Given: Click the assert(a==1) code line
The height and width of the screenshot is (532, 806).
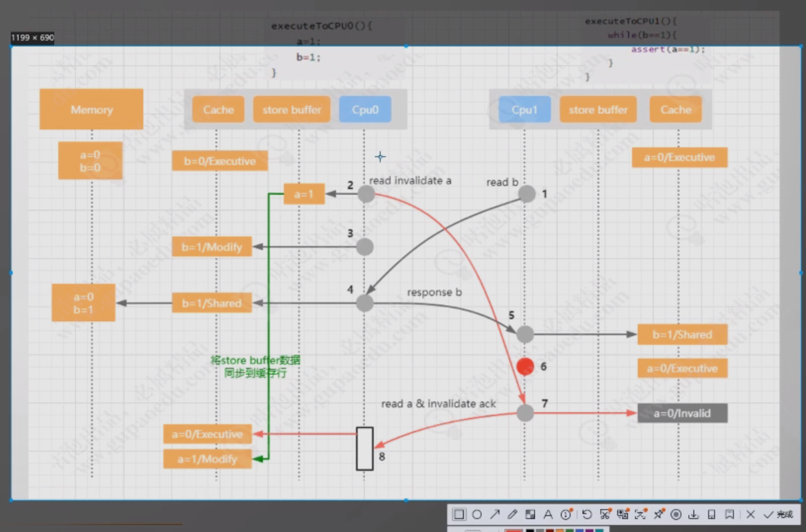Looking at the screenshot, I should [x=668, y=49].
